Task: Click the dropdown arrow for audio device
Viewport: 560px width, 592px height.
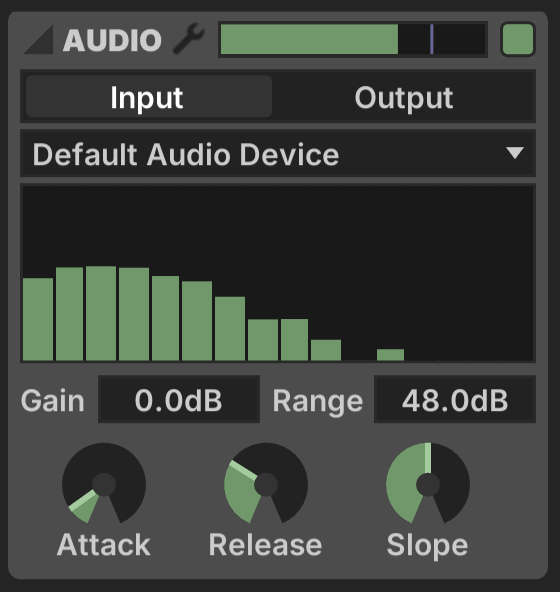Action: [x=515, y=153]
